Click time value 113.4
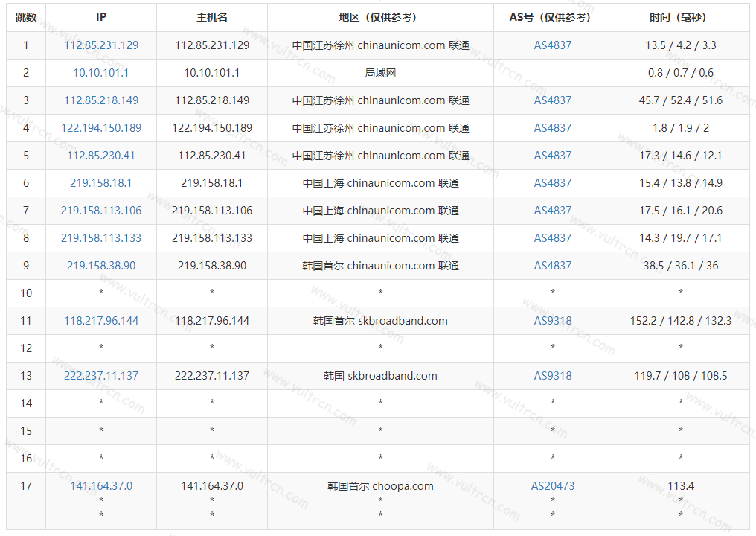The width and height of the screenshot is (756, 536). click(x=680, y=486)
